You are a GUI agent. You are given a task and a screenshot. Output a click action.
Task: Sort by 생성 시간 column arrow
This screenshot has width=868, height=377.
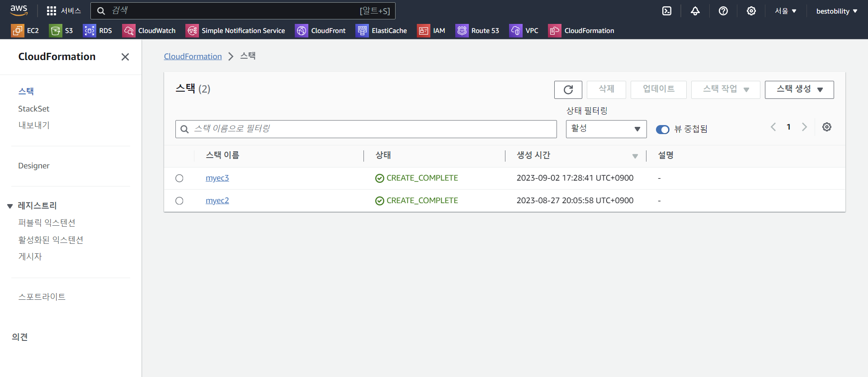tap(635, 156)
